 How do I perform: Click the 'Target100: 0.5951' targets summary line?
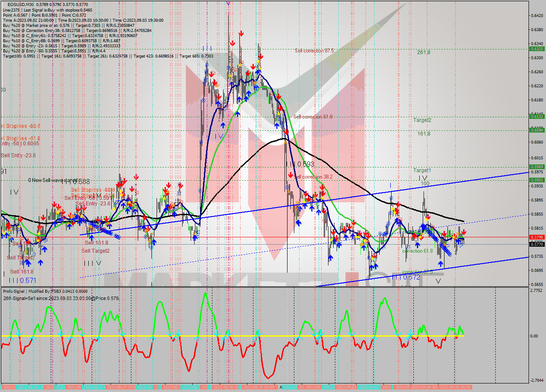tap(108, 56)
